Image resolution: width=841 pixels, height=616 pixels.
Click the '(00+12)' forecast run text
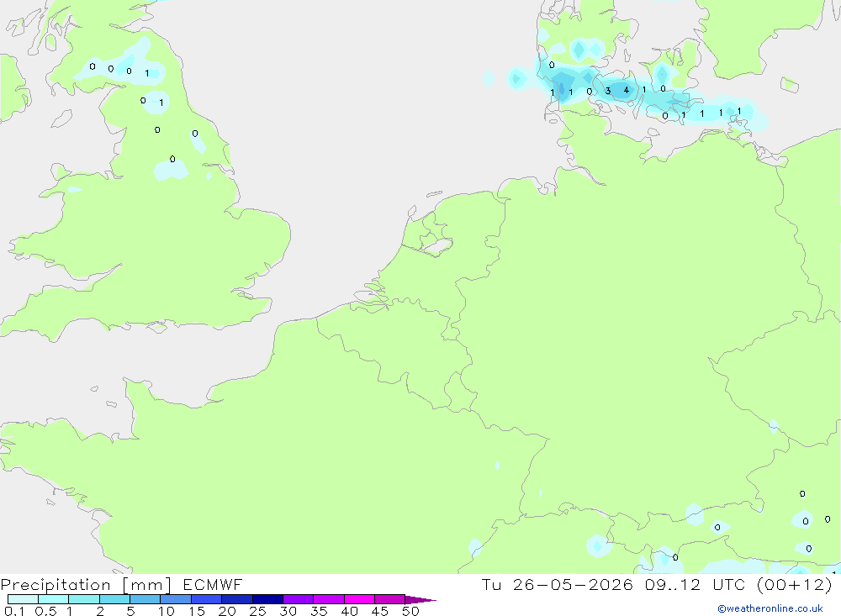click(794, 584)
